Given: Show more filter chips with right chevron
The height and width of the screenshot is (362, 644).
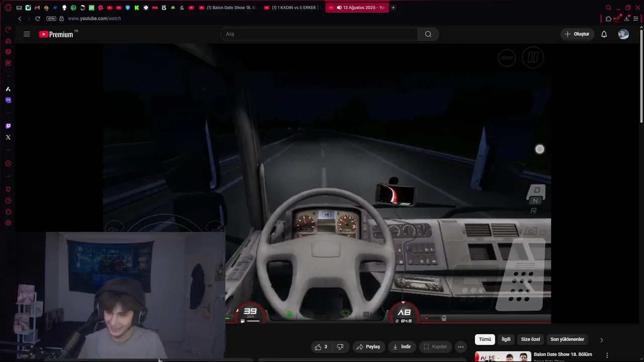Looking at the screenshot, I should (601, 340).
